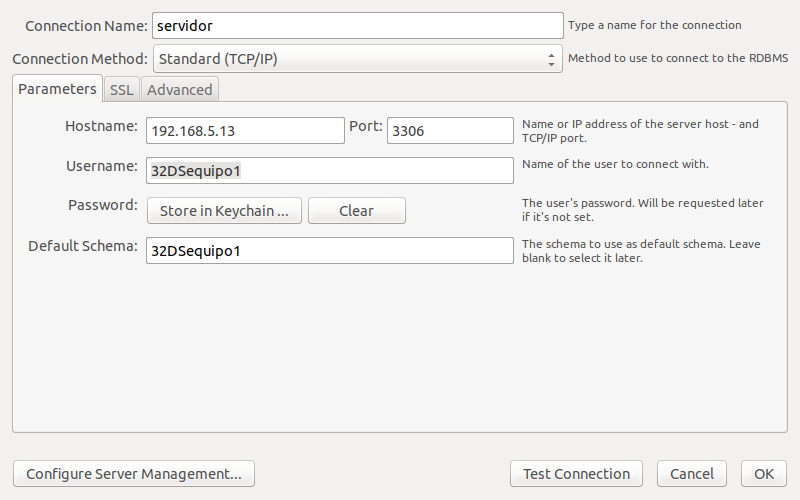The image size is (800, 500).
Task: Select the Port field showing 3306
Action: tap(450, 131)
